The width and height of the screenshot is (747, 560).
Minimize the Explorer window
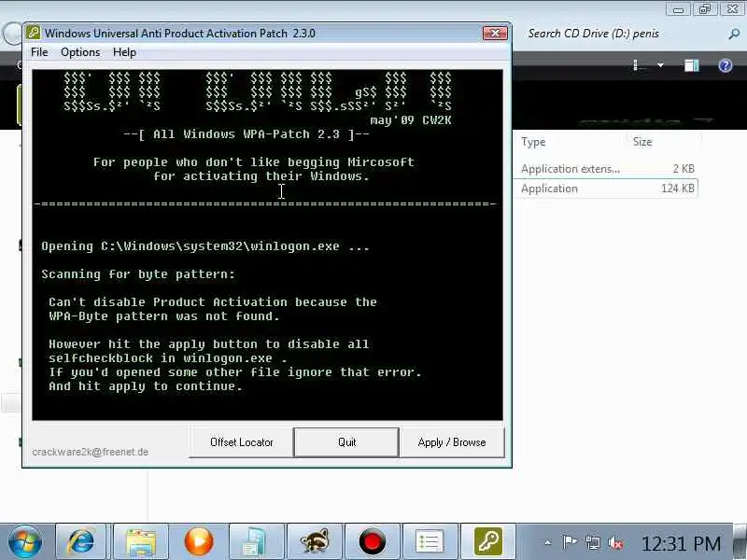click(679, 9)
